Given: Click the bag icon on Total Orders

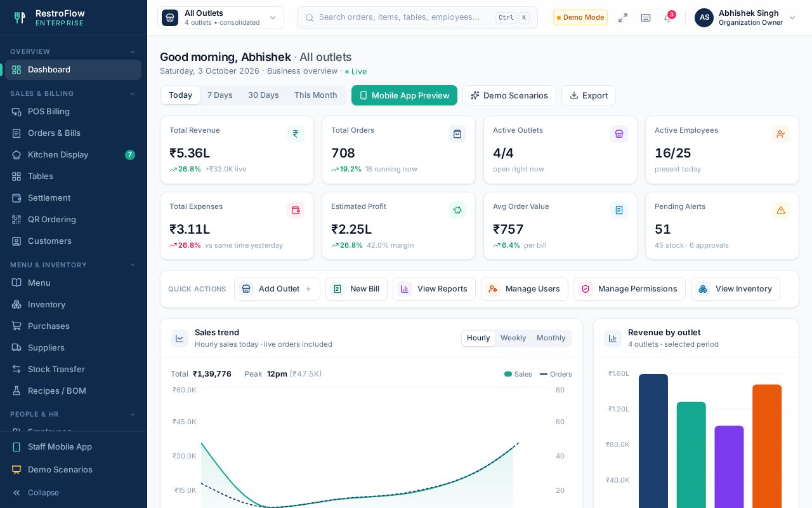Looking at the screenshot, I should pos(457,134).
